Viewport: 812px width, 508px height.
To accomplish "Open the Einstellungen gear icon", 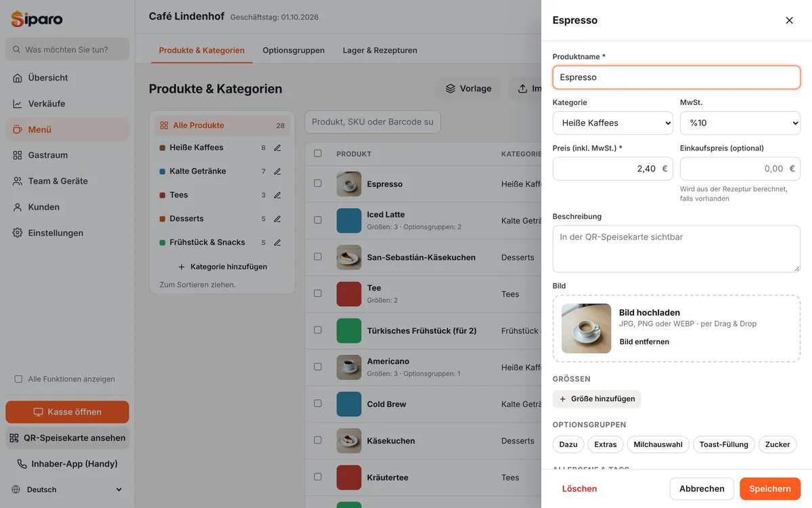I will tap(18, 233).
